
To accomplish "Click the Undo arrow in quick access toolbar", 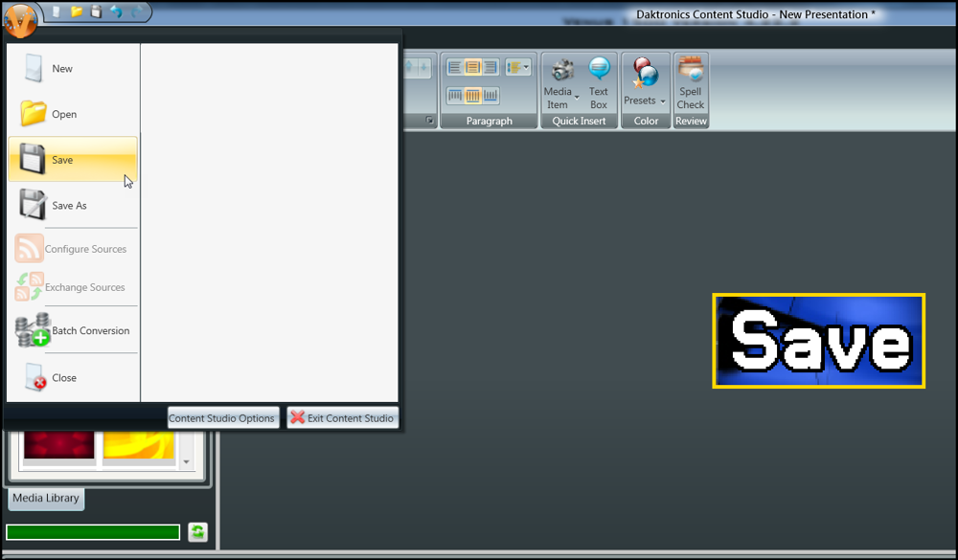I will click(116, 12).
